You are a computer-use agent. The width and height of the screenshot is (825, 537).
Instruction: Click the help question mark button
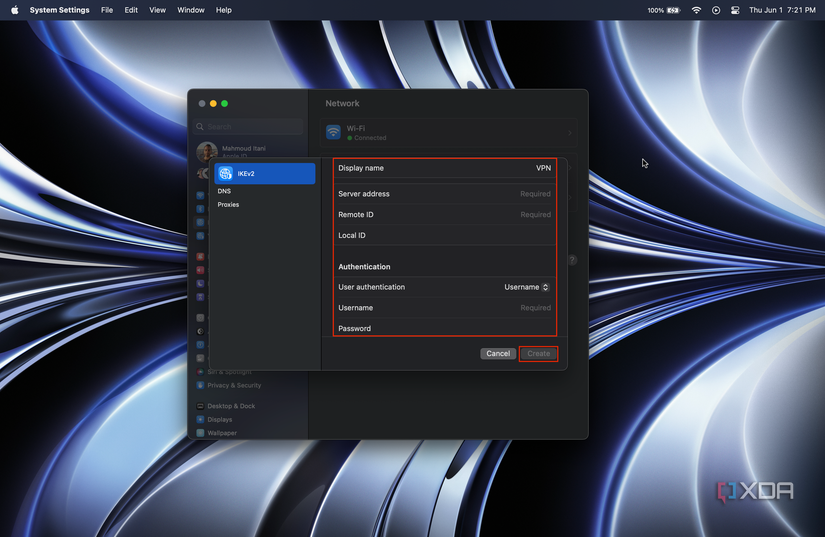pyautogui.click(x=572, y=260)
